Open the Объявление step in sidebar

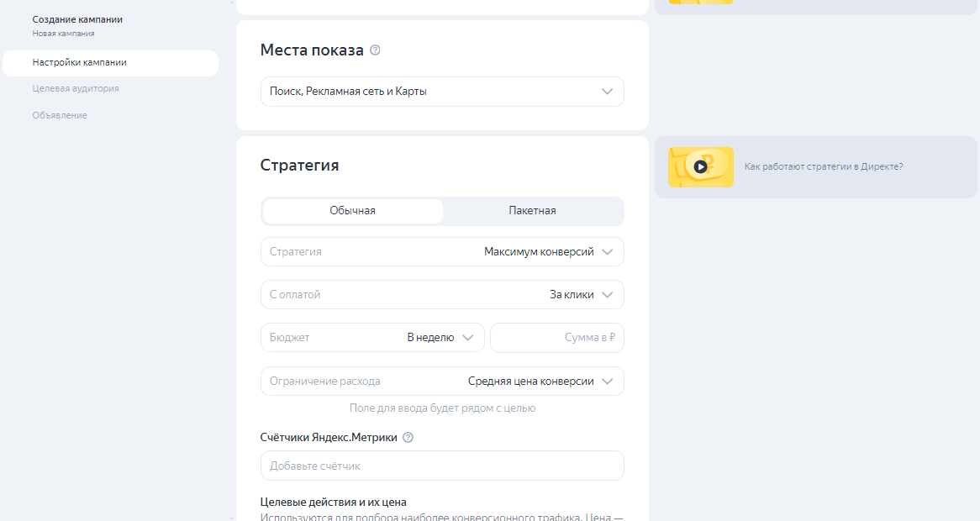[60, 115]
